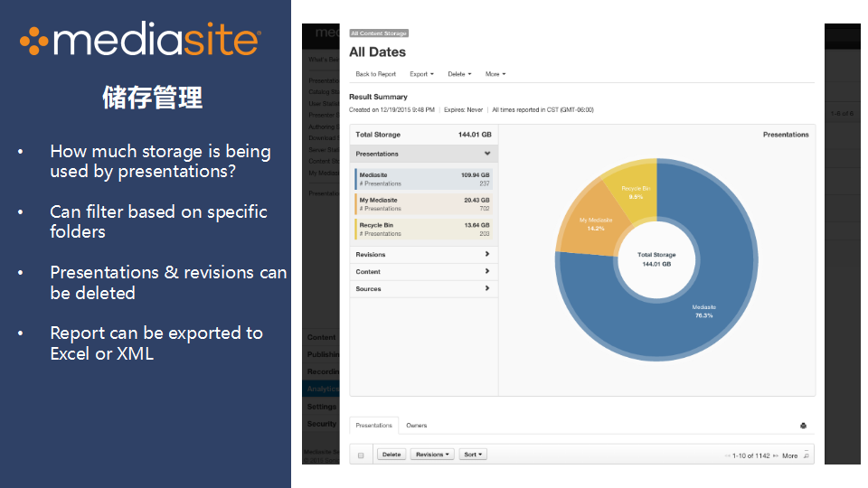Open Settings in the dark sidebar
The image size is (868, 488).
[x=322, y=407]
